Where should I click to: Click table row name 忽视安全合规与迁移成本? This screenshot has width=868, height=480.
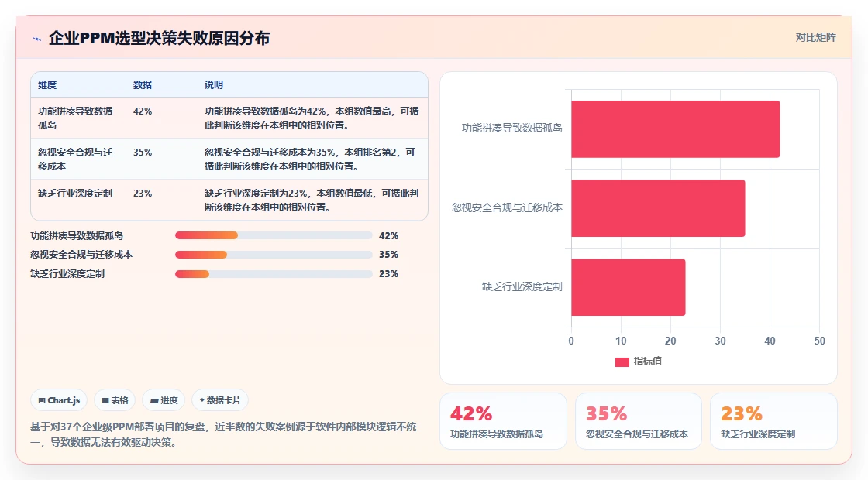pyautogui.click(x=75, y=159)
